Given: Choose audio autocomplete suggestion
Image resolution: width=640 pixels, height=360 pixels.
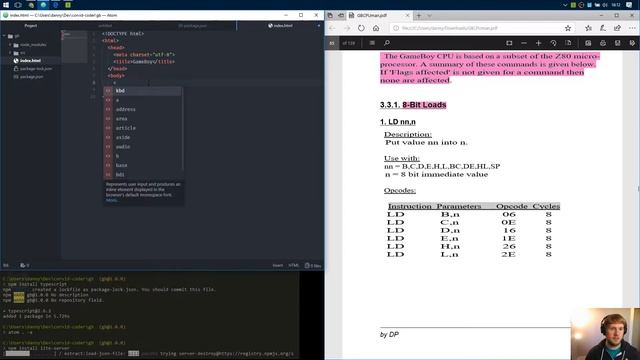Looking at the screenshot, I should [143, 147].
